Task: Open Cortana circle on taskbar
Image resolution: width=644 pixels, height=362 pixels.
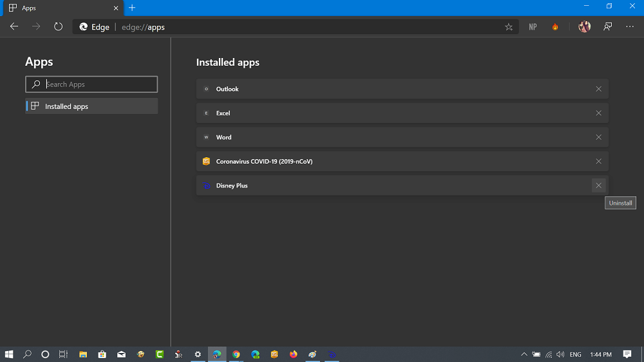Action: pyautogui.click(x=45, y=354)
